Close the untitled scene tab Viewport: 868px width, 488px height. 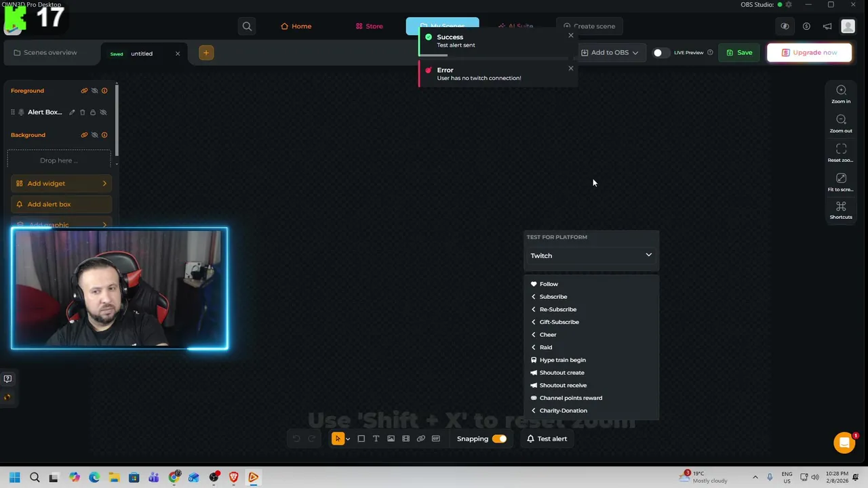pyautogui.click(x=178, y=54)
